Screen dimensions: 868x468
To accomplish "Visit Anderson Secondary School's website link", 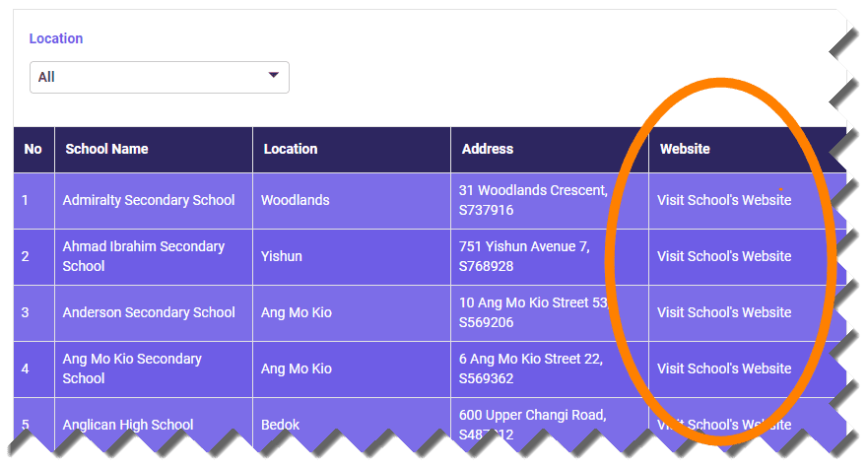I will pos(724,312).
